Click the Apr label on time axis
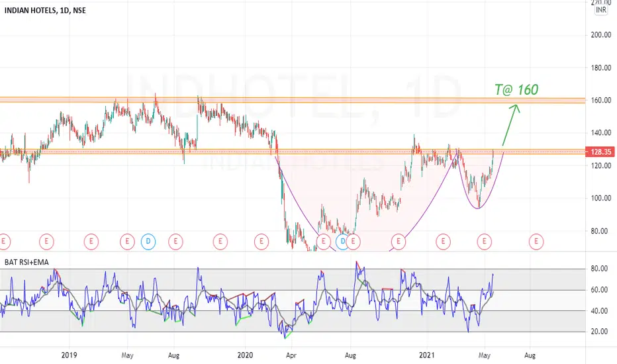This screenshot has width=617, height=364. click(x=291, y=355)
